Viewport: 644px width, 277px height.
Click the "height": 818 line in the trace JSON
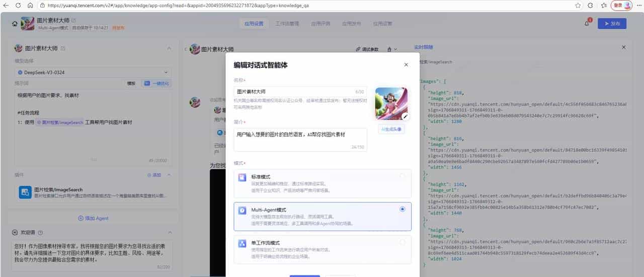pyautogui.click(x=446, y=93)
